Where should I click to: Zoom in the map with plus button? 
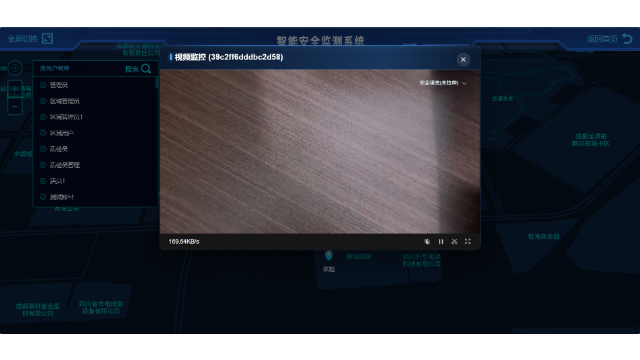pyautogui.click(x=15, y=89)
